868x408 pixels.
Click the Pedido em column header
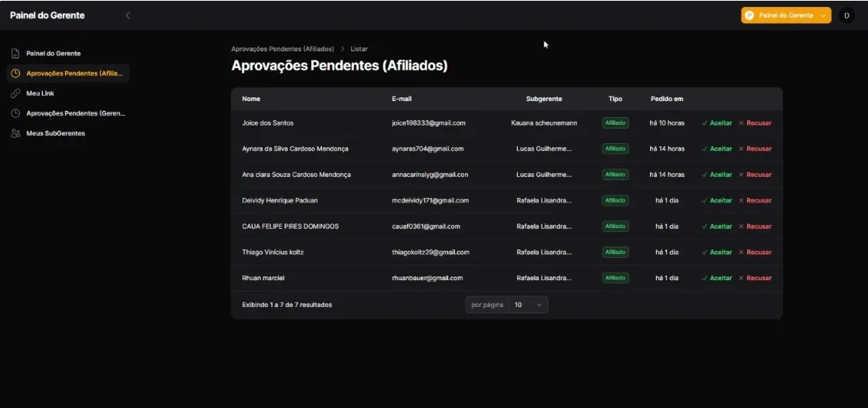667,99
